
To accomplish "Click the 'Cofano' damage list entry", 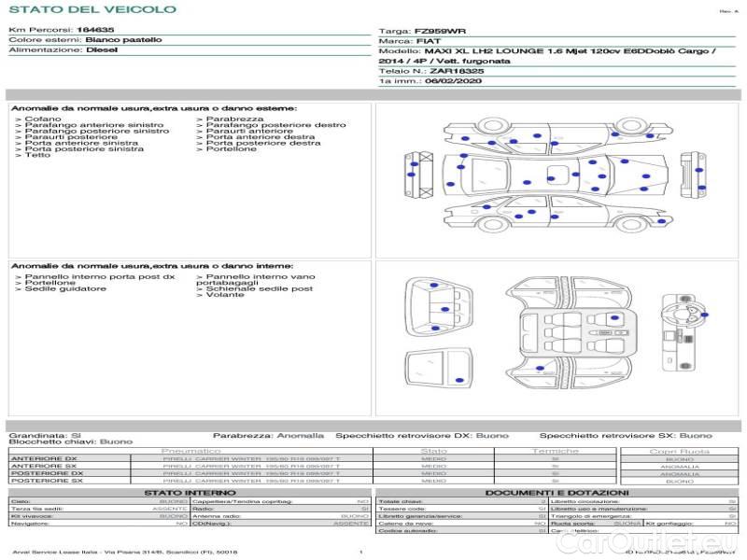I will (43, 119).
